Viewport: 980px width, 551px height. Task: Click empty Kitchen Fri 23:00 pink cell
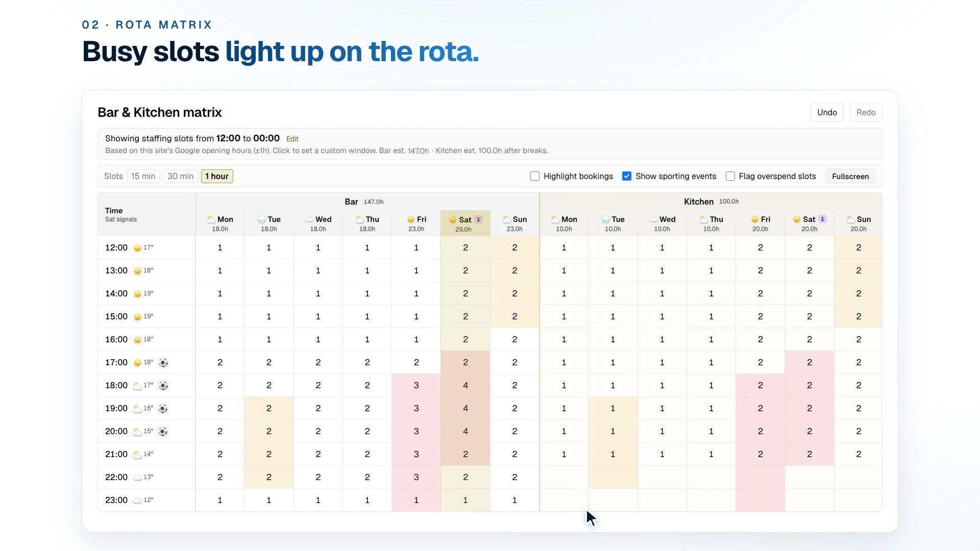point(761,500)
